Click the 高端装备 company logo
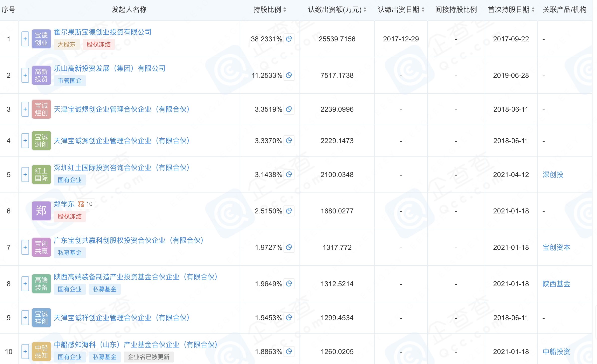The width and height of the screenshot is (597, 364). (x=41, y=284)
